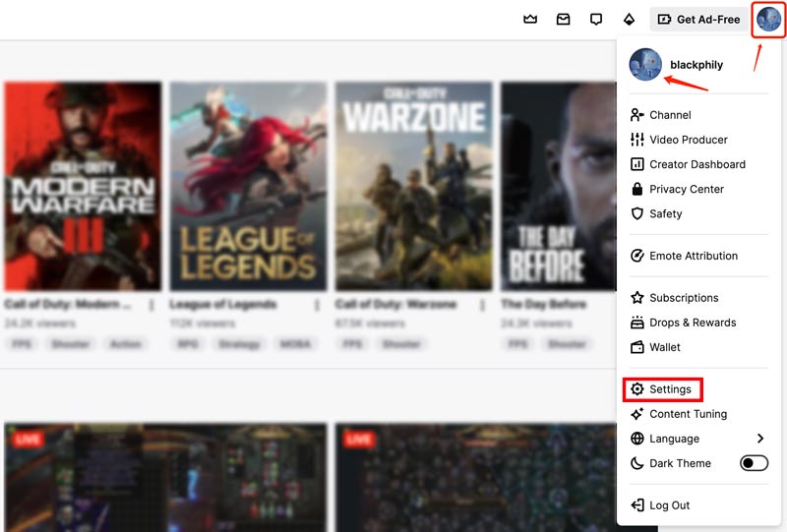Click the Language globe icon
787x532 pixels.
[636, 439]
